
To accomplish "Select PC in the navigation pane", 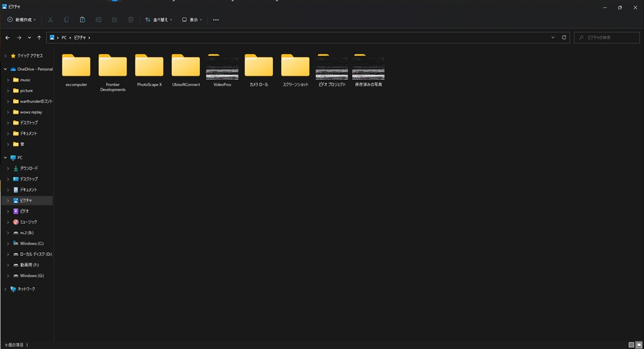I will (16, 157).
